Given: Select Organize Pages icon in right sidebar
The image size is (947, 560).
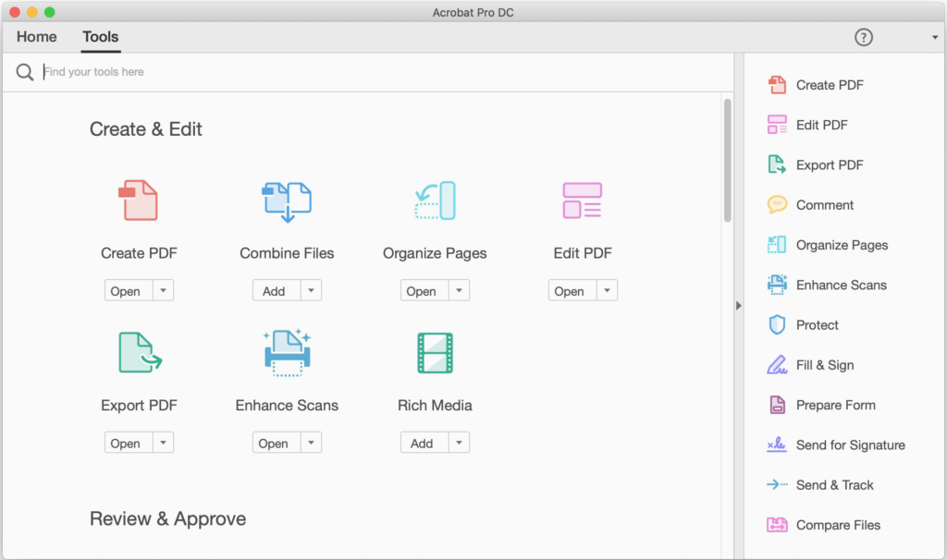Looking at the screenshot, I should point(777,245).
